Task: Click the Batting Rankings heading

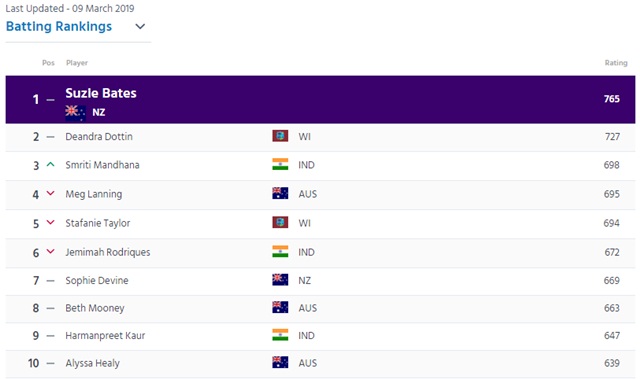Action: [x=59, y=27]
